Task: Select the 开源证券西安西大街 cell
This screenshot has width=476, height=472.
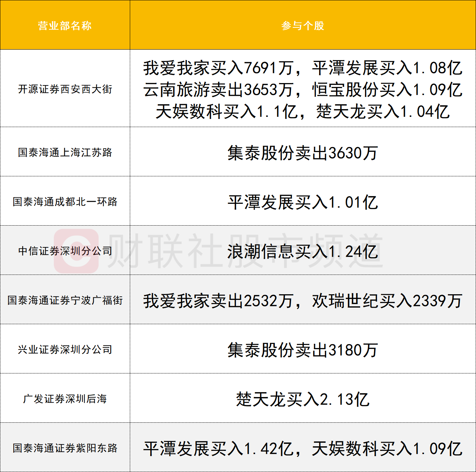Action: (x=65, y=89)
